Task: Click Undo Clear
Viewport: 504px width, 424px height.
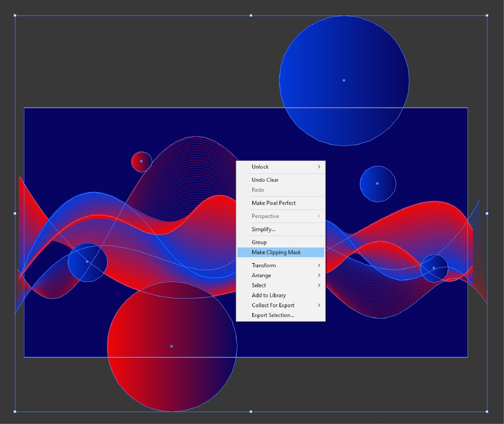Action: point(265,180)
